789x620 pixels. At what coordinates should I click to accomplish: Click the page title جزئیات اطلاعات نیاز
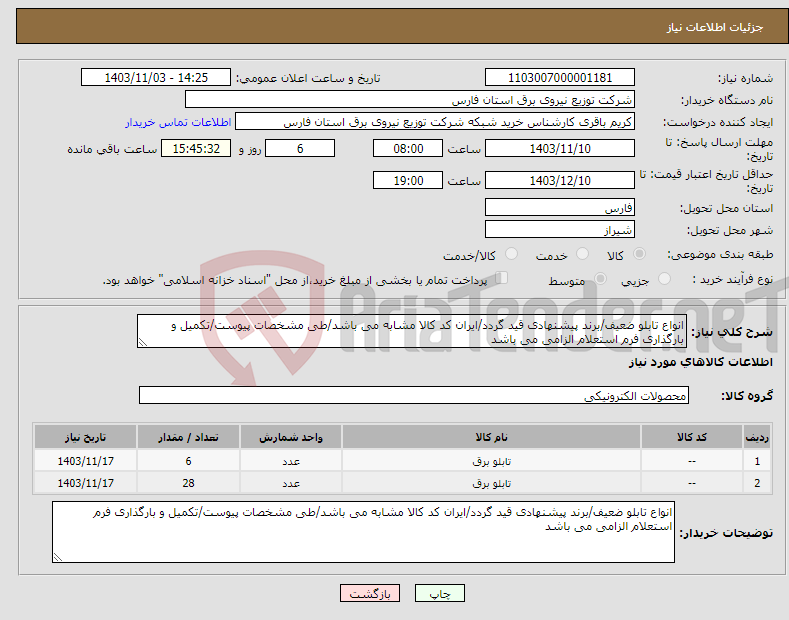pos(715,27)
